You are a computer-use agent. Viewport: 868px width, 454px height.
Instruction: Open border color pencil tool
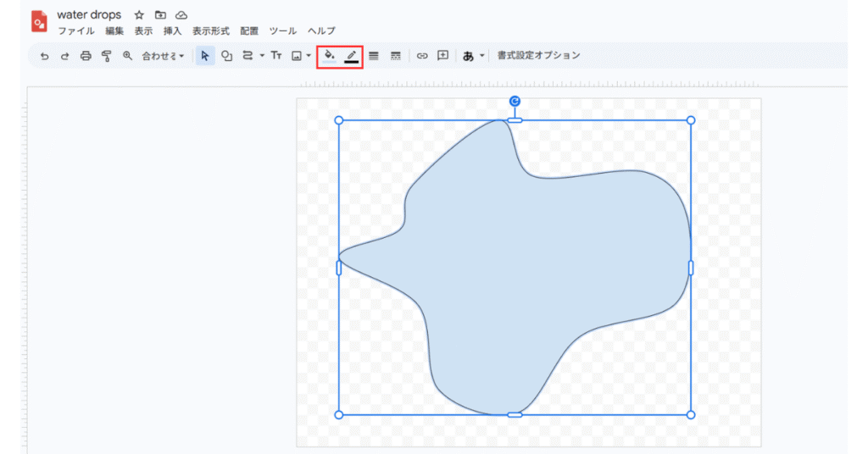point(351,56)
